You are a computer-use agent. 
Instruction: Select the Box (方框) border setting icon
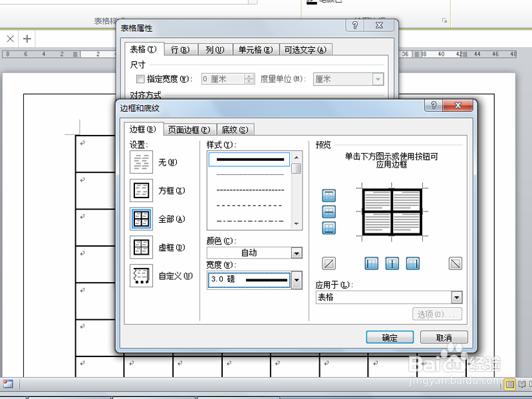tap(141, 190)
